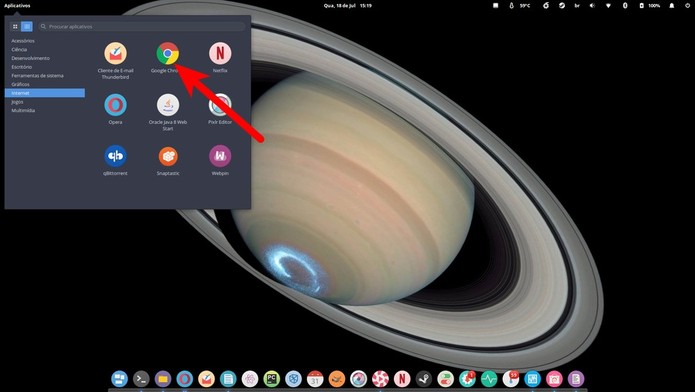Launch Terminal from the dock
695x392 pixels.
(141, 379)
